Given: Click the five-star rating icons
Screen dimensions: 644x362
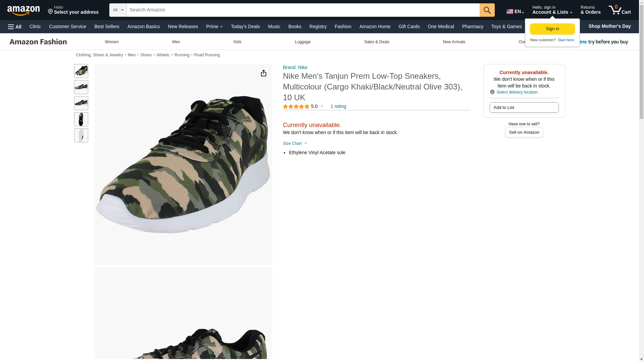Looking at the screenshot, I should (x=296, y=107).
